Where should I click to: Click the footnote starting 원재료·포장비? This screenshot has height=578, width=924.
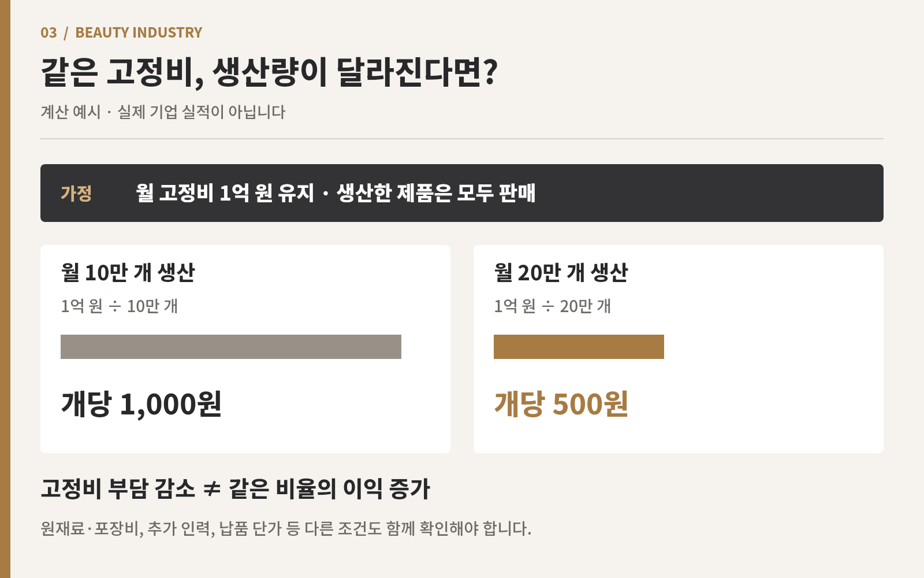tap(286, 528)
